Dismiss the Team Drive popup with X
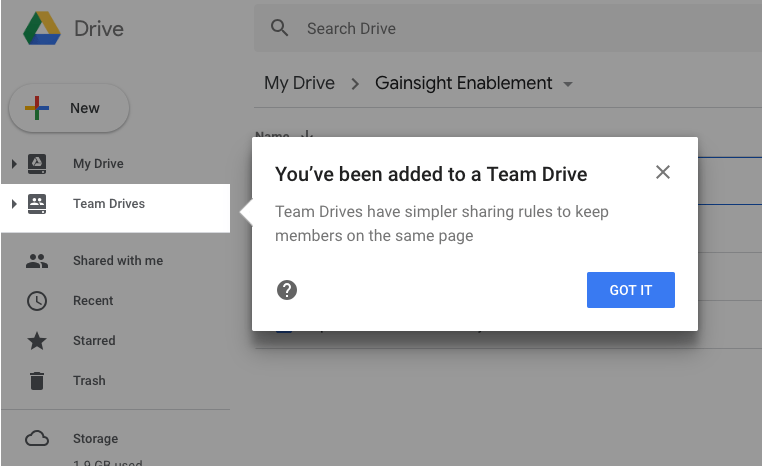Image resolution: width=762 pixels, height=467 pixels. pos(662,172)
